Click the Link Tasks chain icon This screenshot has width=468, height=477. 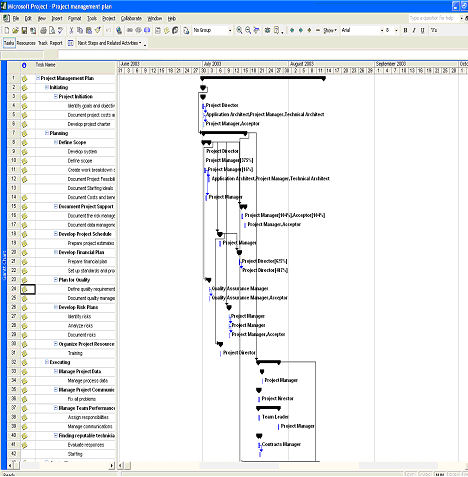pos(130,30)
